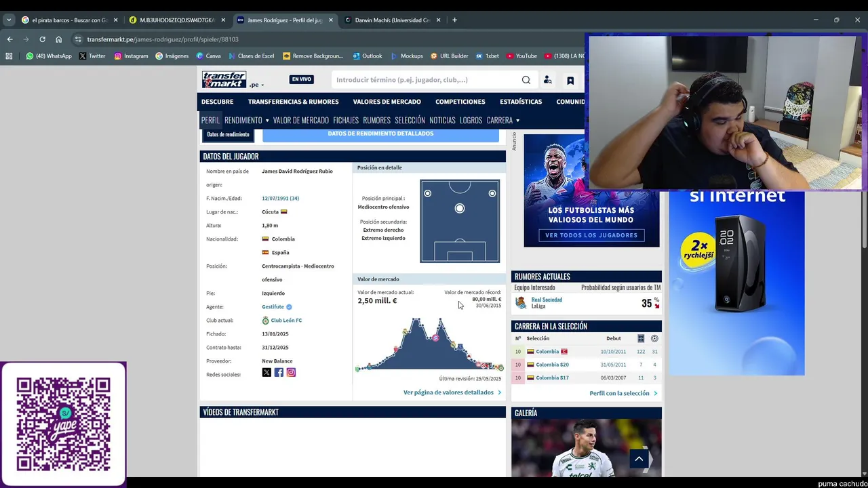Click the matches-played column icon
The image size is (868, 488).
click(641, 338)
